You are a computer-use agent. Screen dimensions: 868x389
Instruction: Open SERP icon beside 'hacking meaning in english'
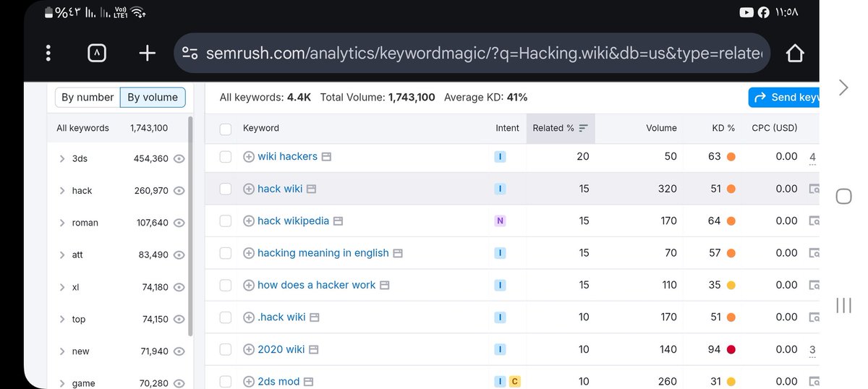(x=398, y=253)
